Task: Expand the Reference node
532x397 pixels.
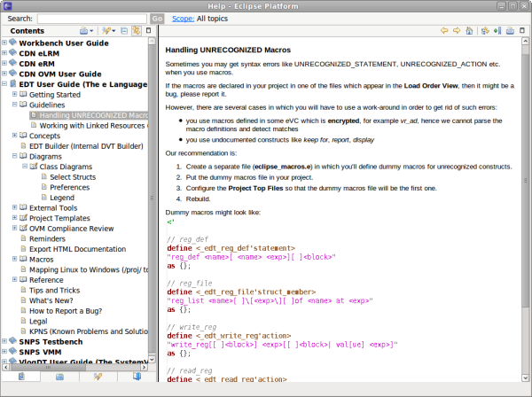Action: [x=14, y=279]
